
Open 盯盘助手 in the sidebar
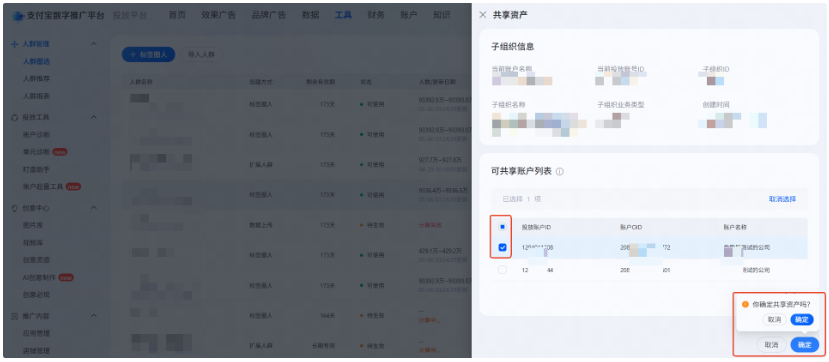(36, 170)
